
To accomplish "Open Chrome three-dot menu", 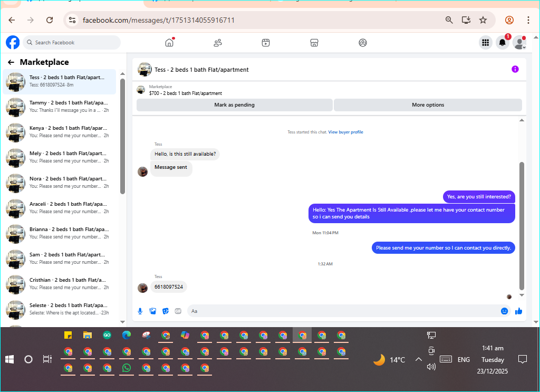I will [x=528, y=20].
